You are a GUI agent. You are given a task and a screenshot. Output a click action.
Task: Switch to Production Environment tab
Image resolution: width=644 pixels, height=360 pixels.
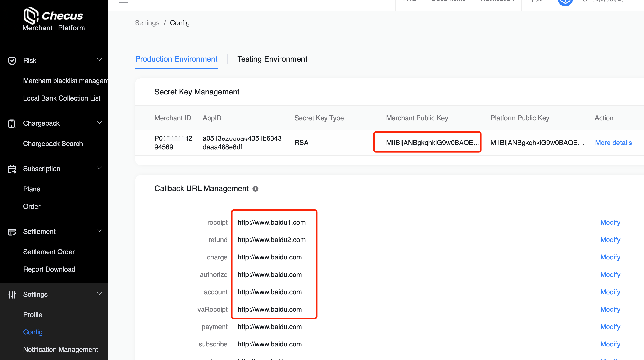pyautogui.click(x=176, y=59)
